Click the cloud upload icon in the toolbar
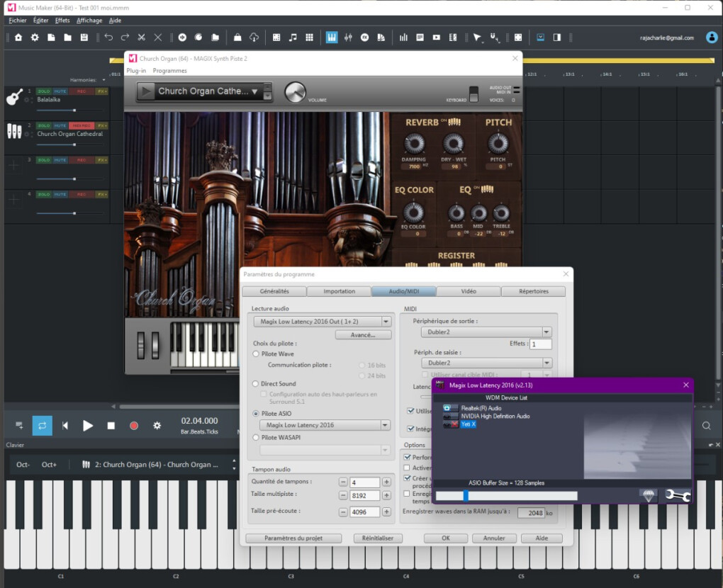 click(254, 38)
